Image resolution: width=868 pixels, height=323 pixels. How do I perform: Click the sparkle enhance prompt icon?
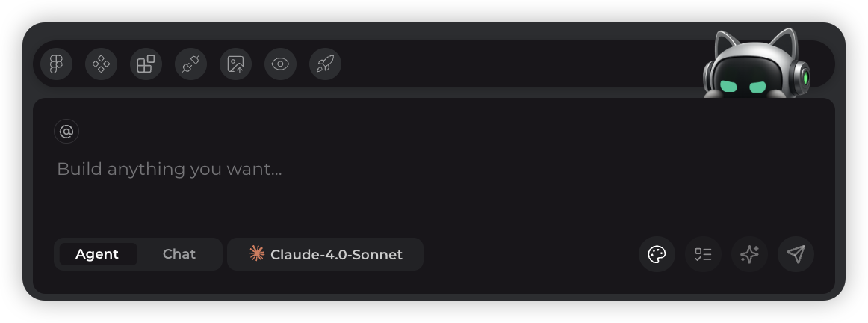click(749, 255)
